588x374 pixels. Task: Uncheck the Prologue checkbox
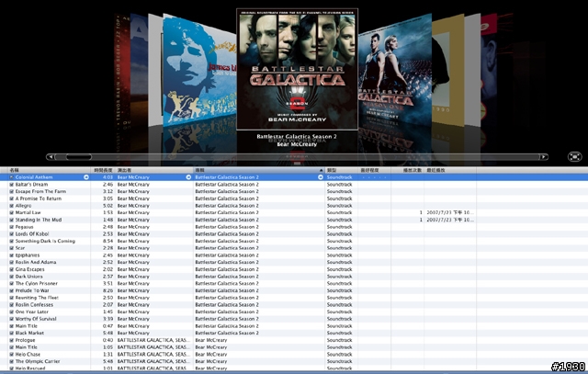11,340
